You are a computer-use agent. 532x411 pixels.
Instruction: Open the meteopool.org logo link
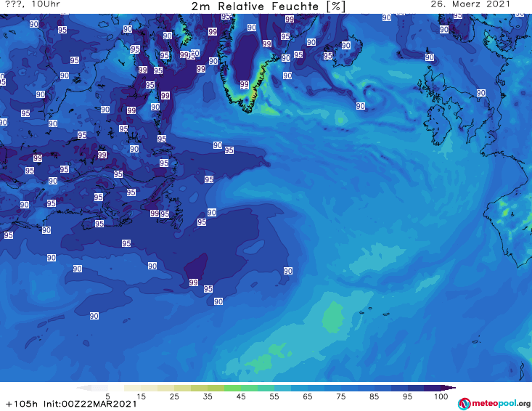click(x=494, y=404)
